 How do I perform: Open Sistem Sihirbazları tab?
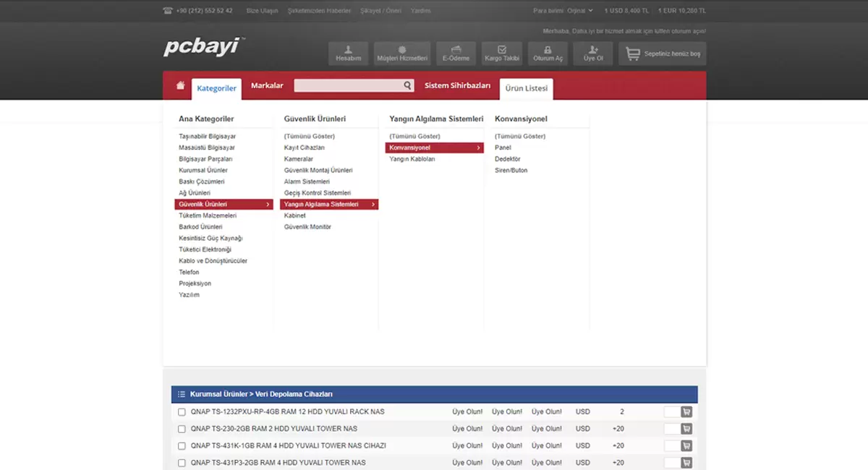point(457,85)
